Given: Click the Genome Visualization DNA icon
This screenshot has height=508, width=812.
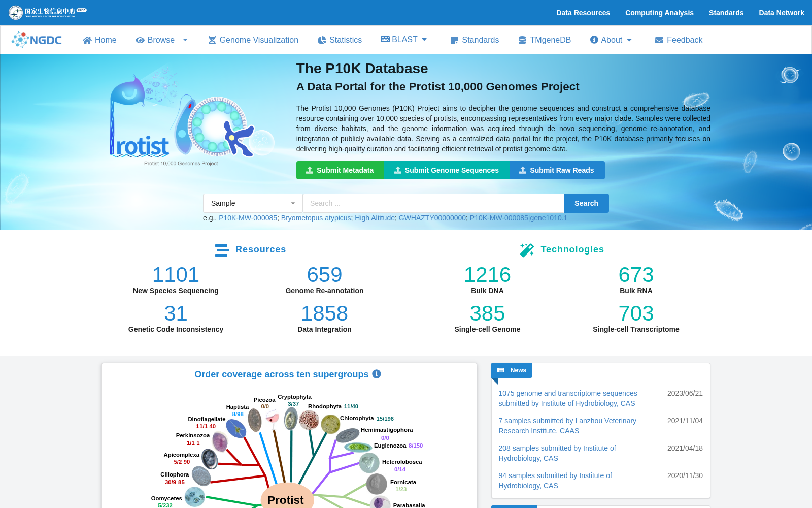Looking at the screenshot, I should (212, 40).
